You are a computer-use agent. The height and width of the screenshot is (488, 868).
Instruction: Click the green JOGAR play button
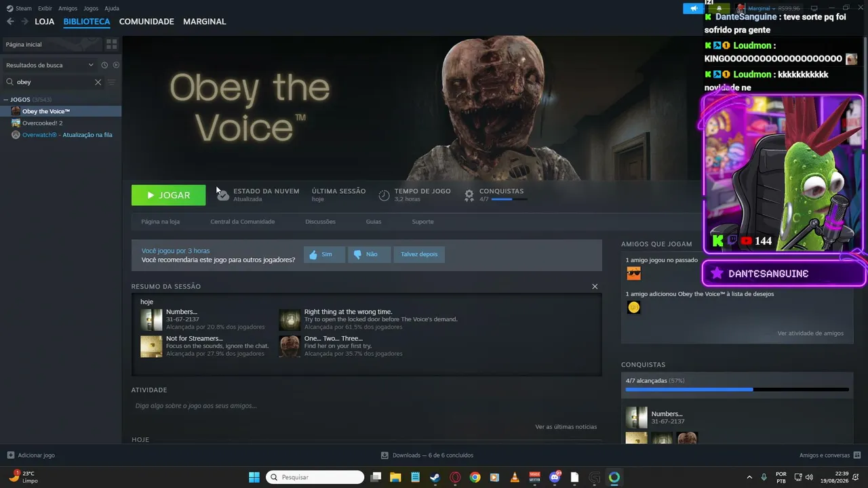pyautogui.click(x=168, y=195)
